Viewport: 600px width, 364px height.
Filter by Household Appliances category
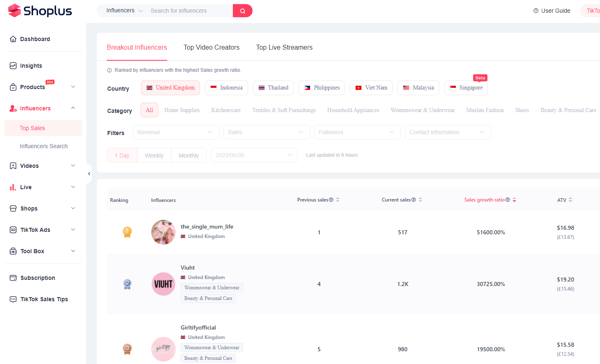pyautogui.click(x=353, y=110)
